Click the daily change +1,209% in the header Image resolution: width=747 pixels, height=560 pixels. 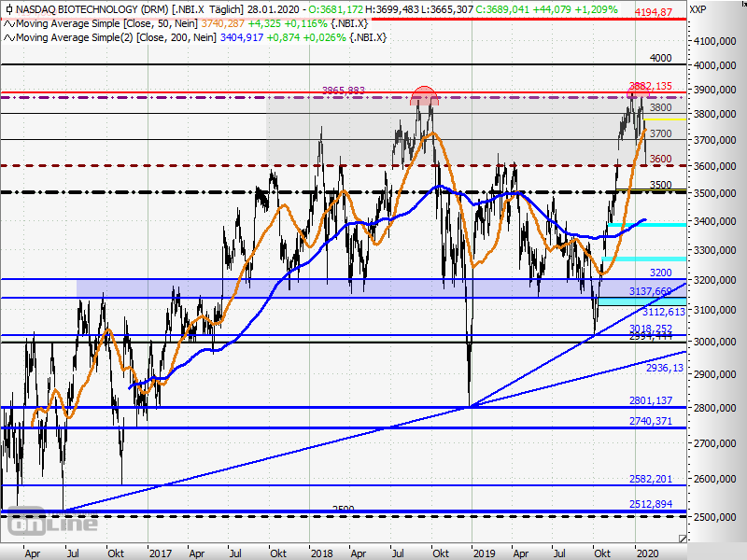[x=596, y=9]
